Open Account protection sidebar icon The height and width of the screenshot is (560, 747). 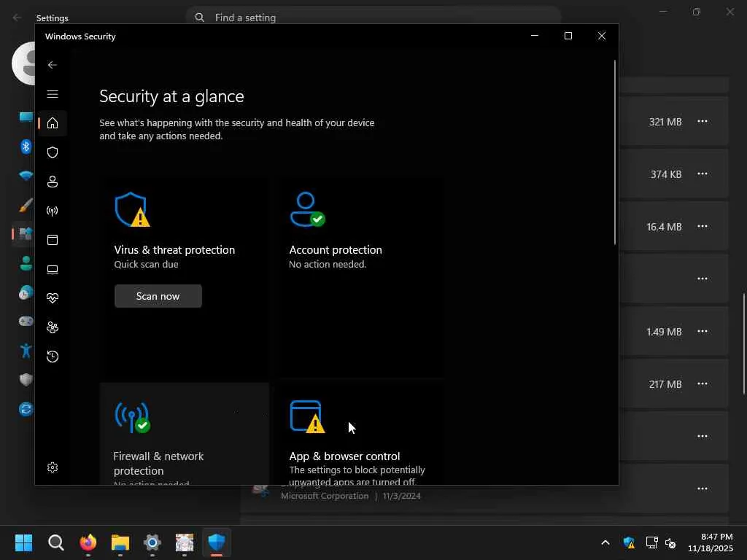coord(53,182)
